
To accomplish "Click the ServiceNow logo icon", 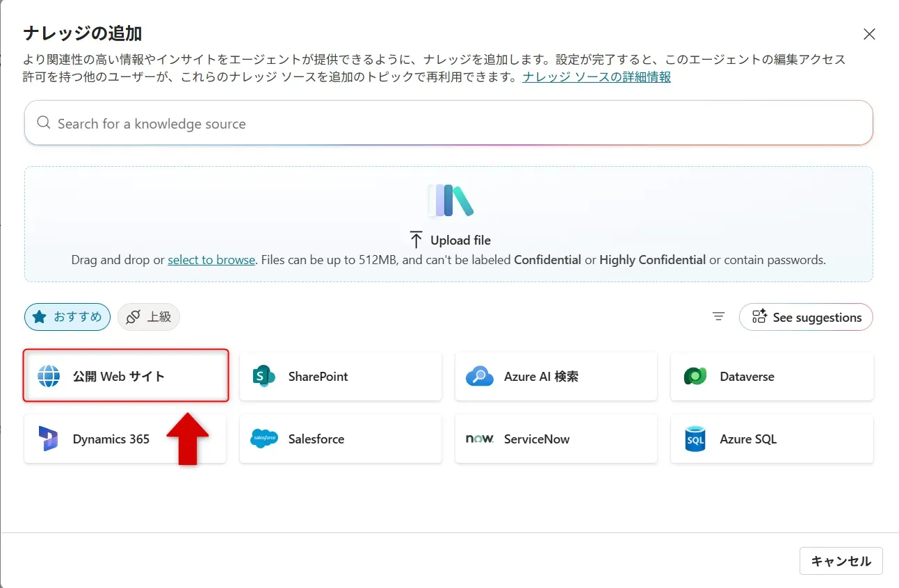I will coord(480,439).
